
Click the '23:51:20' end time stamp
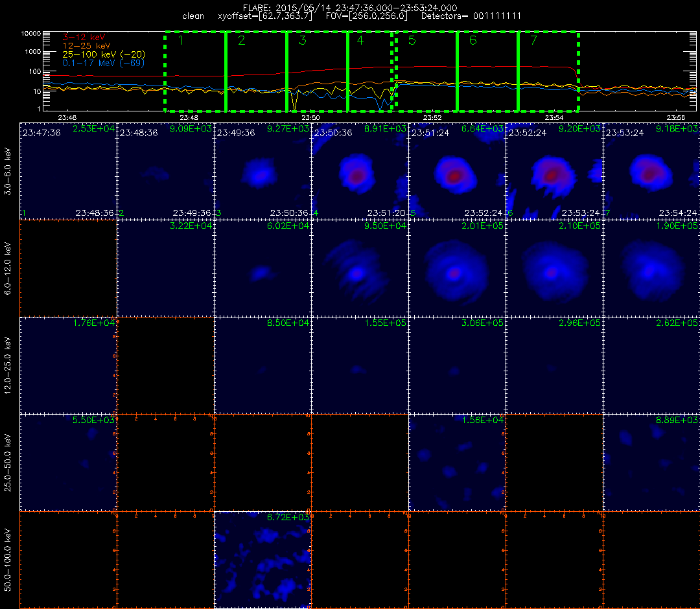386,213
